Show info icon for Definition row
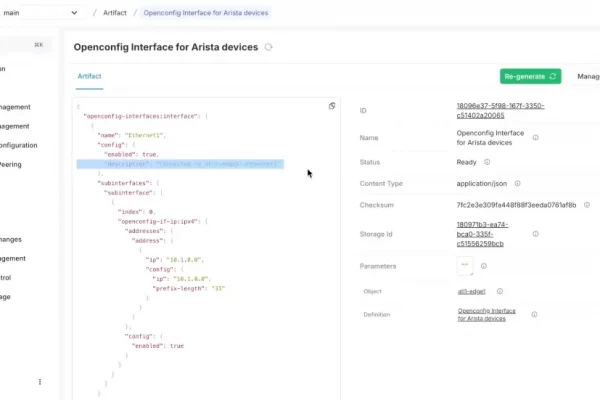Viewport: 600px width, 400px height. click(534, 314)
